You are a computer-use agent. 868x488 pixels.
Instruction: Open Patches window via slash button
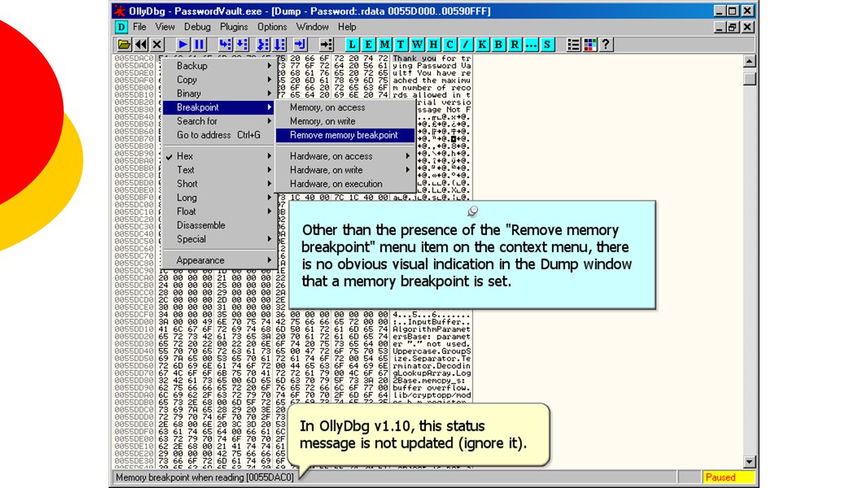466,45
